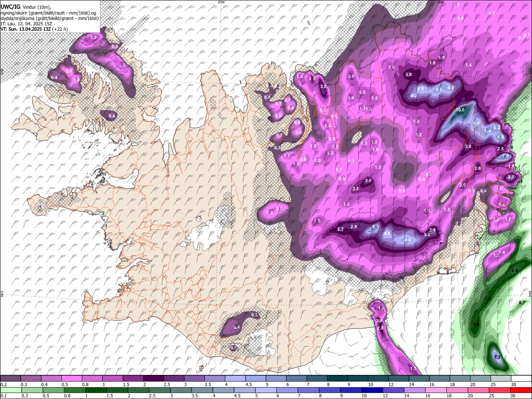Viewport: 532px width, 399px height.
Task: Click the 0.2 label on the top legend row
Action: (x=3, y=384)
